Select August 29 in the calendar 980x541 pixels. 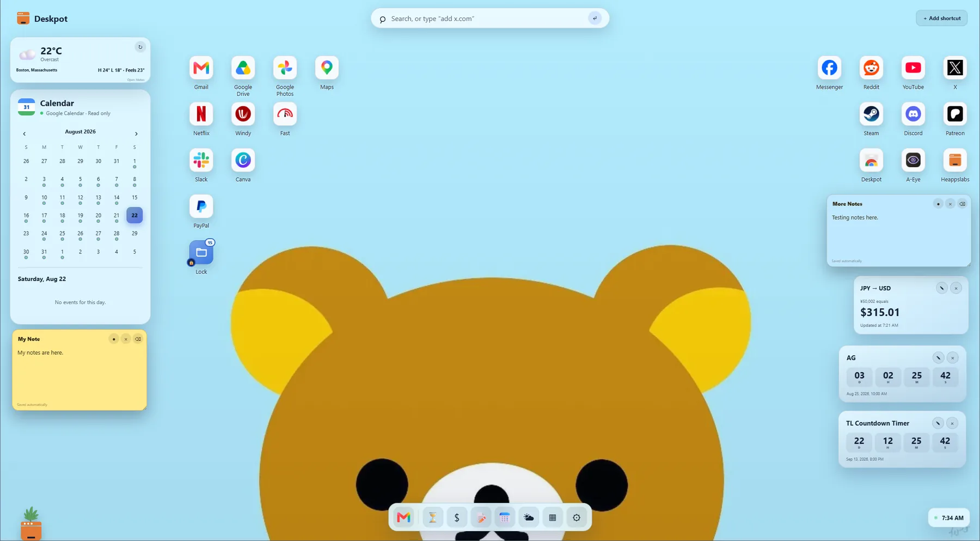coord(134,234)
